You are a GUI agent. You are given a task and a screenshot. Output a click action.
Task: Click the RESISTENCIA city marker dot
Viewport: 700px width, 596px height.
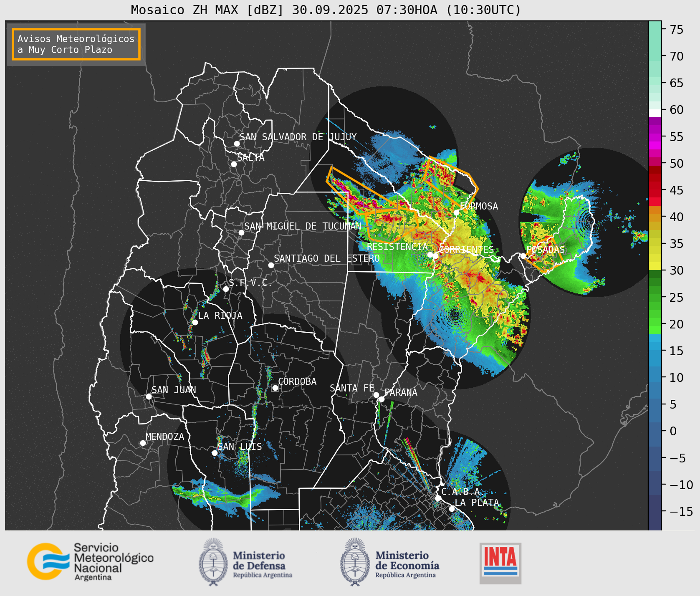coord(430,255)
